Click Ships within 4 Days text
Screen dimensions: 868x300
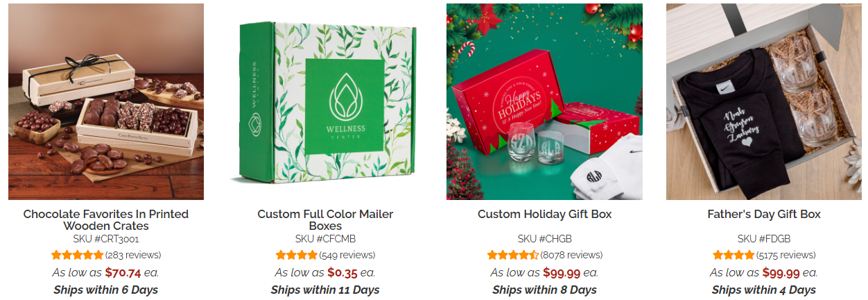pyautogui.click(x=764, y=290)
